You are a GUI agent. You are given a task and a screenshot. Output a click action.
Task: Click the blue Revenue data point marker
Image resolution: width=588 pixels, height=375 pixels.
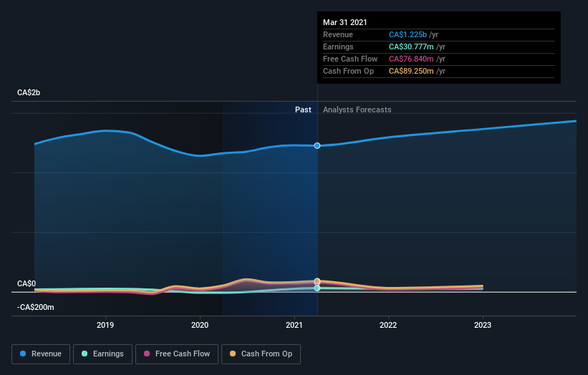[317, 145]
